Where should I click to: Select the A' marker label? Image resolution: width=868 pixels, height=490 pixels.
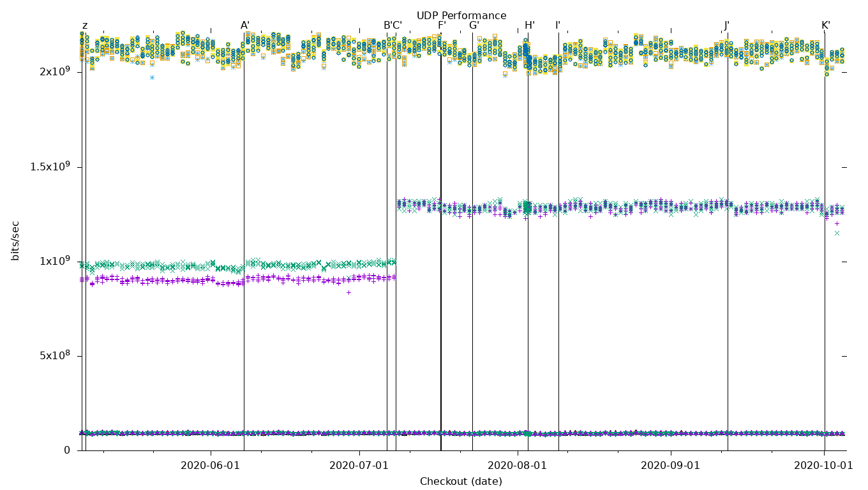[245, 26]
